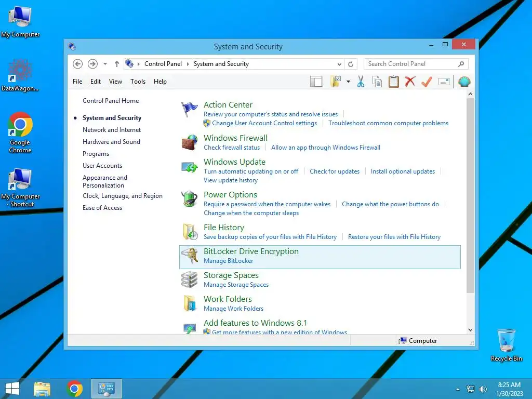532x399 pixels.
Task: Click Manage Storage Spaces link
Action: [x=236, y=285]
